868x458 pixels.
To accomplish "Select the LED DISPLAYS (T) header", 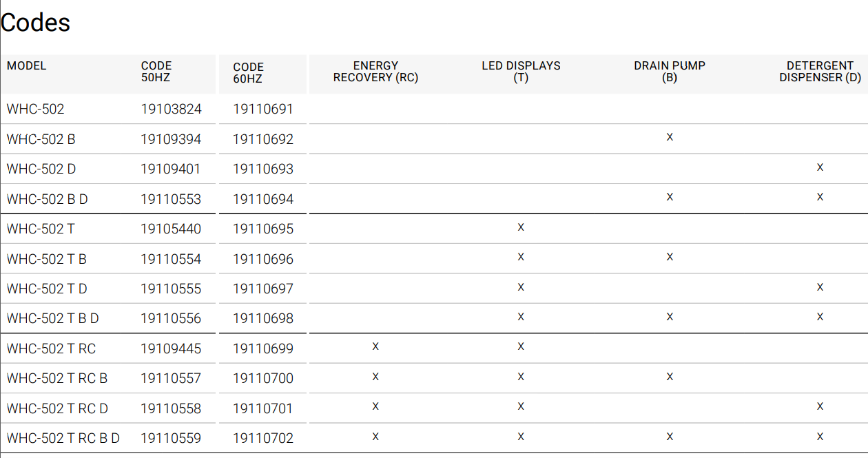I will pyautogui.click(x=521, y=72).
